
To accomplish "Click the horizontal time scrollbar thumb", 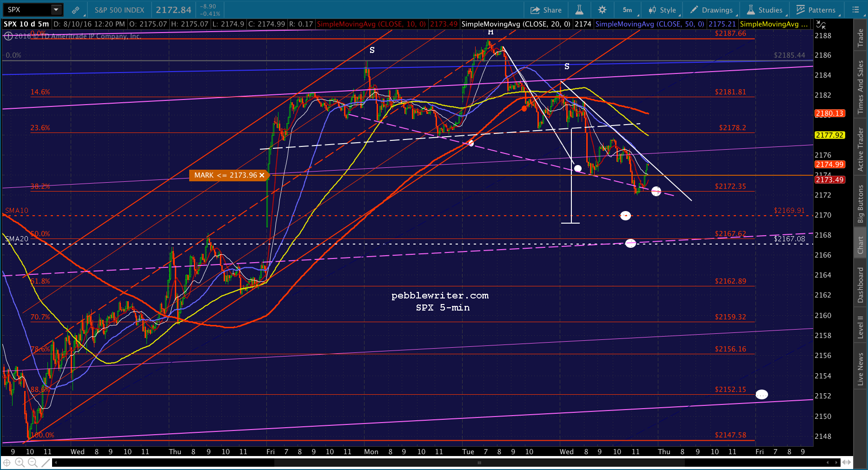I will click(479, 463).
